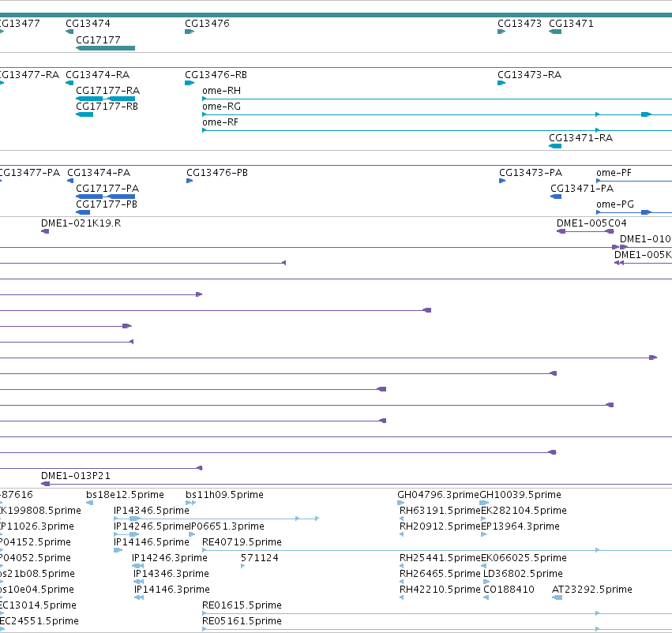Open the AT23292.5prime EST label

coord(592,590)
